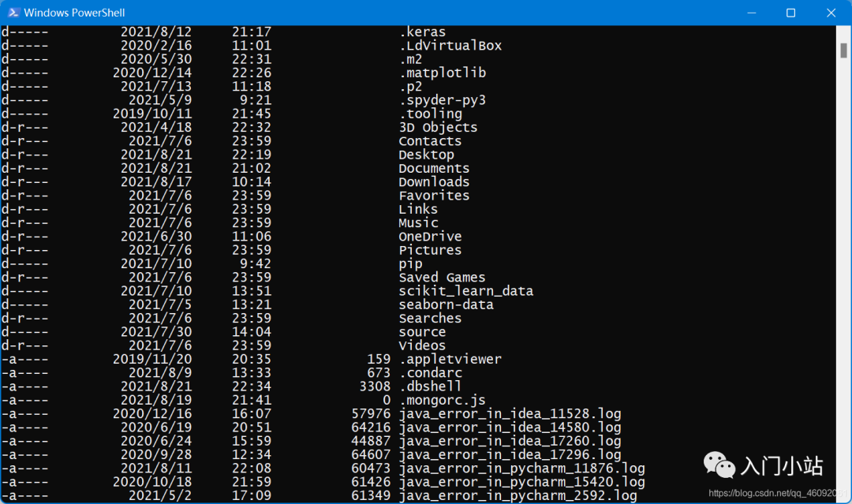
Task: Click 'java_error_in_idea_11528.log' file name
Action: click(x=510, y=414)
